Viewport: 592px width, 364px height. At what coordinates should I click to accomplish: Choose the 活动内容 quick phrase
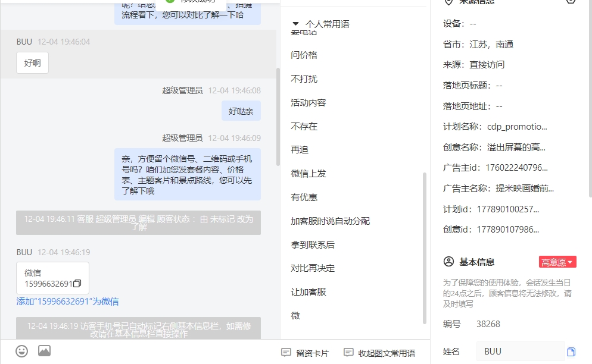tap(308, 103)
